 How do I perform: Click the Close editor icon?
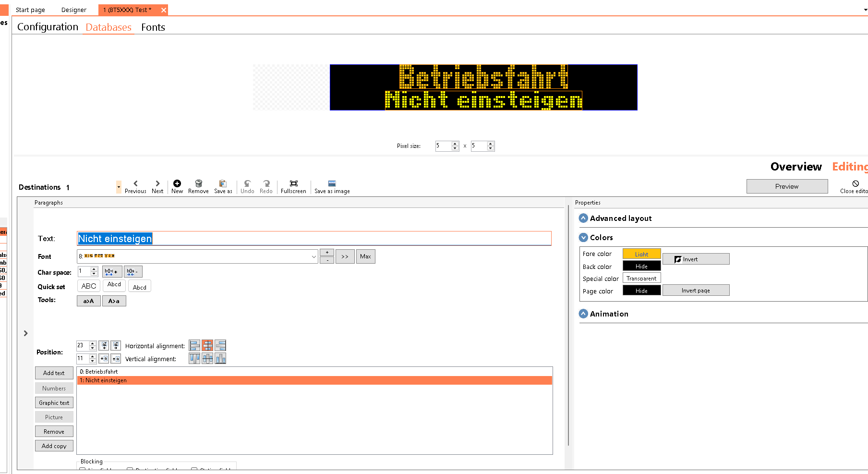click(x=855, y=187)
